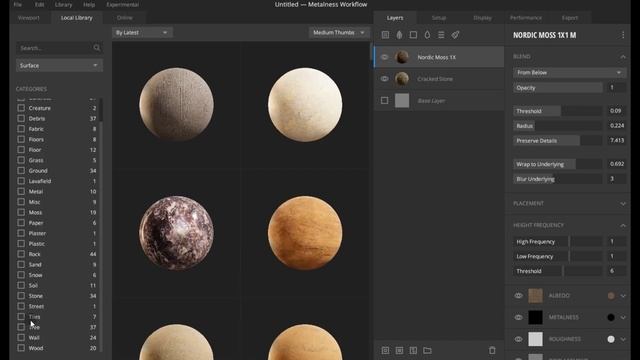Click the three-lines icon in the Layers toolbar
The image size is (640, 360).
click(x=441, y=35)
